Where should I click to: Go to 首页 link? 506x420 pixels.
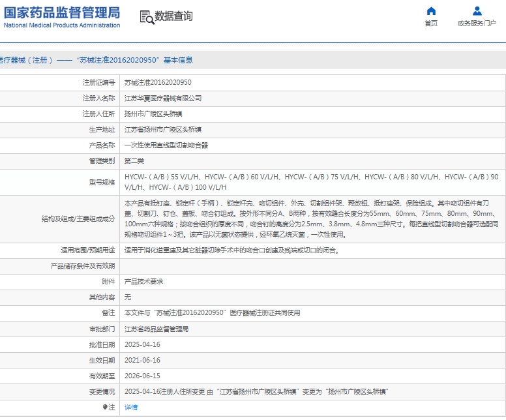(x=431, y=23)
